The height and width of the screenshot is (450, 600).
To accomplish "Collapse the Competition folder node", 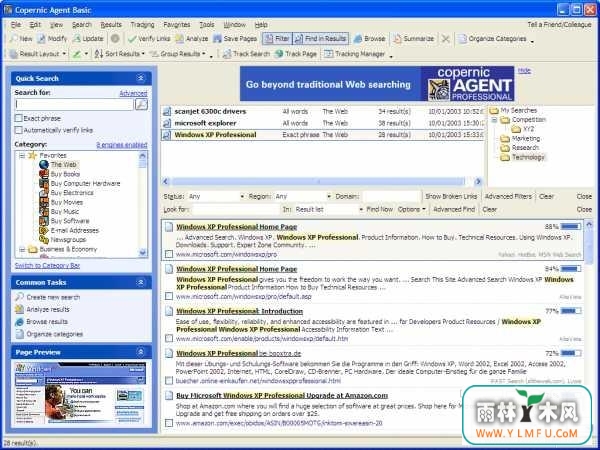I will click(x=494, y=120).
